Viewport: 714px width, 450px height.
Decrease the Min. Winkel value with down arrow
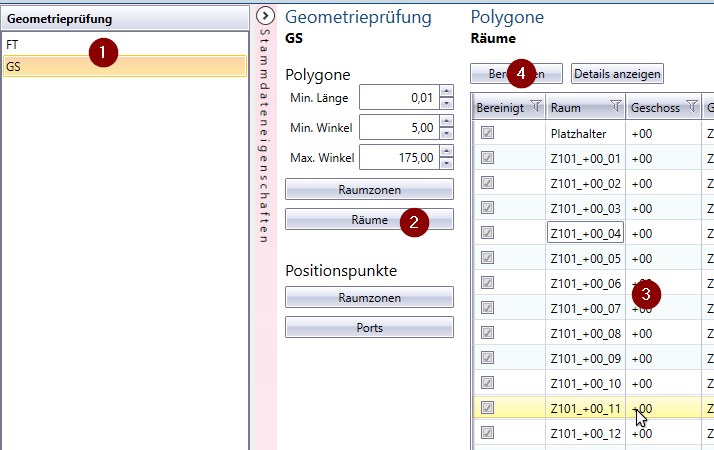tap(446, 133)
